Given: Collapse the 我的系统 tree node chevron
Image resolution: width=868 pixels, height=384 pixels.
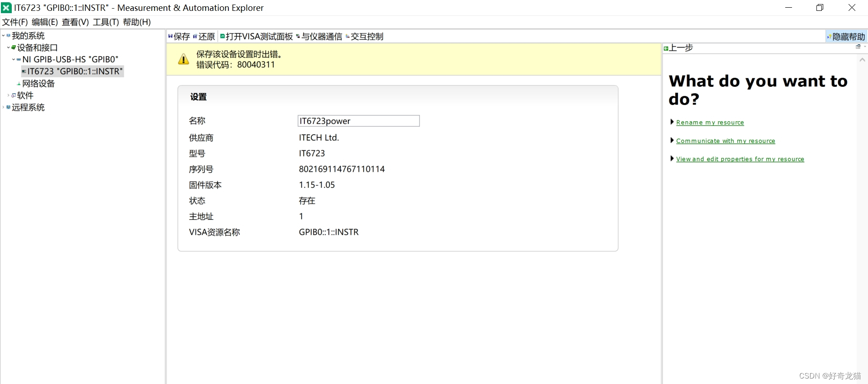Looking at the screenshot, I should click(x=3, y=35).
